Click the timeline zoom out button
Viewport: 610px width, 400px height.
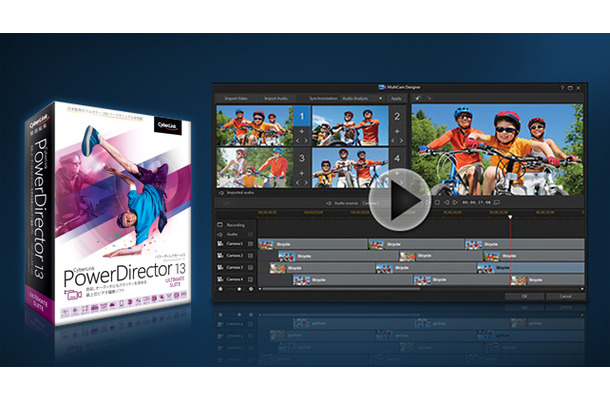click(221, 289)
